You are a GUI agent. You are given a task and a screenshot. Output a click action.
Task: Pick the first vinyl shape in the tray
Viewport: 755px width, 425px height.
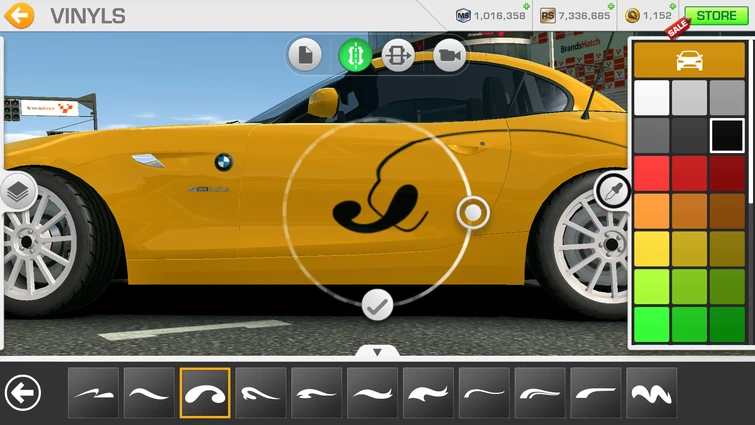[93, 393]
